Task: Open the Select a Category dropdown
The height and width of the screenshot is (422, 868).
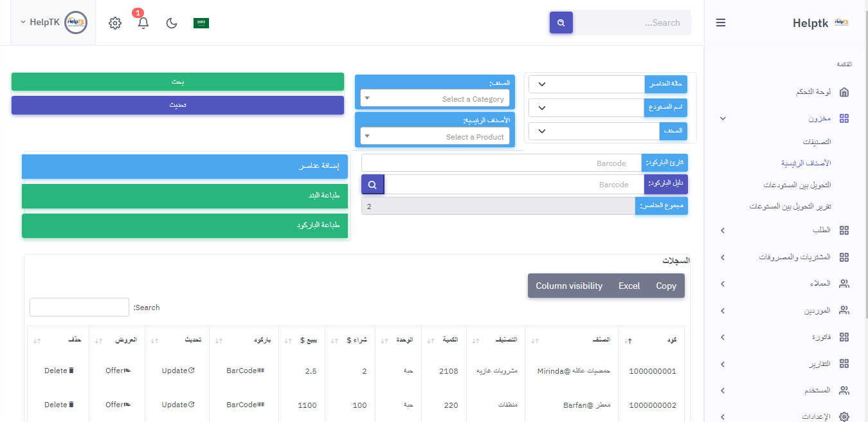Action: [x=435, y=98]
